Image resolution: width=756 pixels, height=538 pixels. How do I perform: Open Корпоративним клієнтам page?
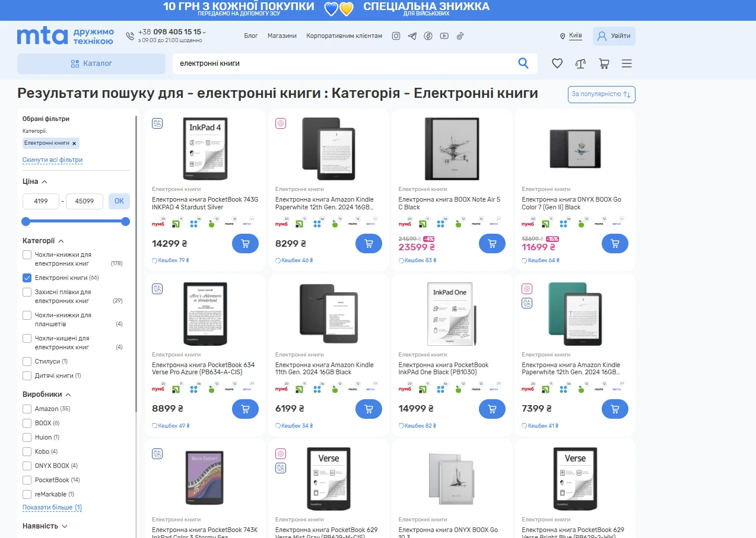344,36
